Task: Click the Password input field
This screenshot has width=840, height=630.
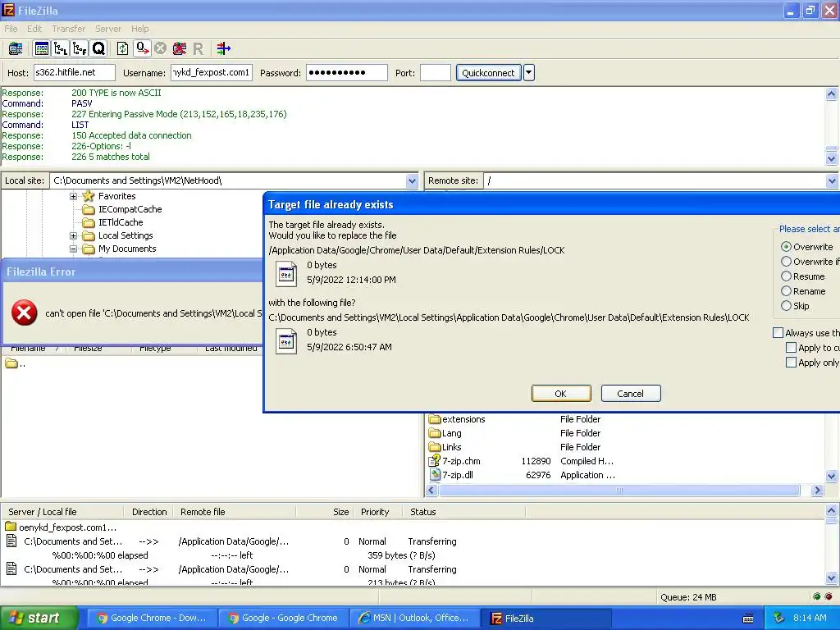Action: pos(347,72)
